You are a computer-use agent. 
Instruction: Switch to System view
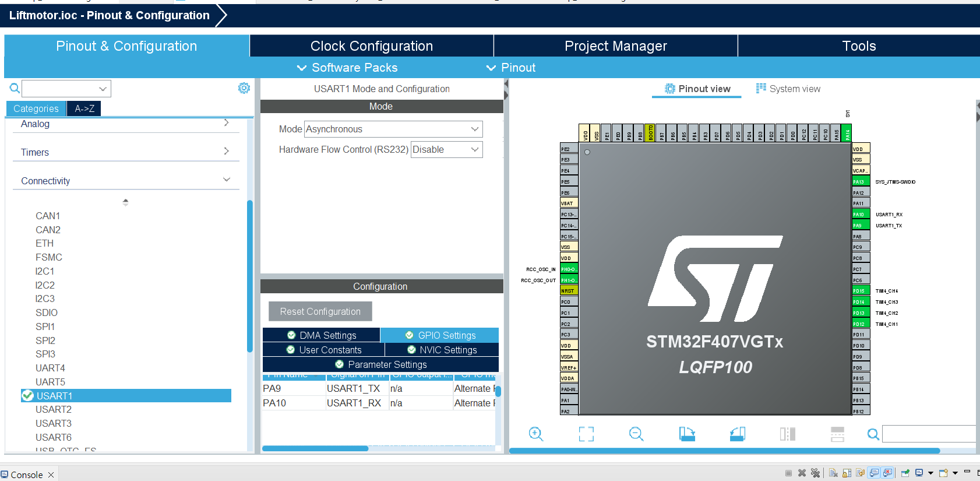click(788, 89)
